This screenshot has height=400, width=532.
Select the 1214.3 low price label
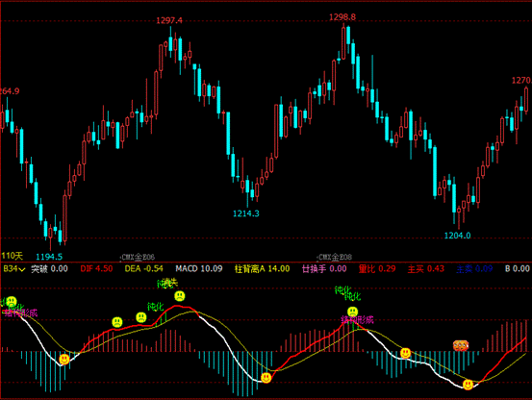point(245,213)
